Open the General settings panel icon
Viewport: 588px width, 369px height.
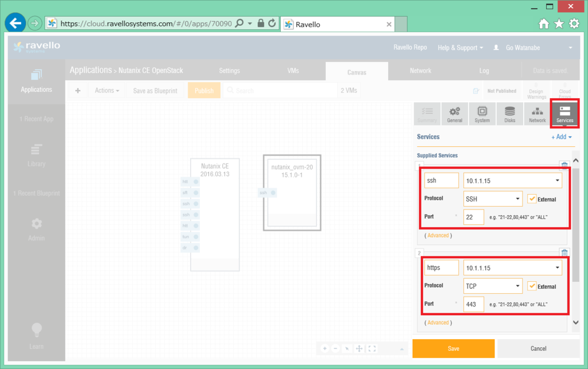point(455,114)
